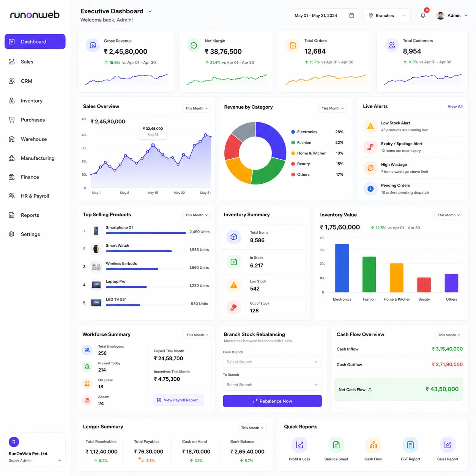476x476 pixels.
Task: Click the On Leave icon
Action: [87, 383]
